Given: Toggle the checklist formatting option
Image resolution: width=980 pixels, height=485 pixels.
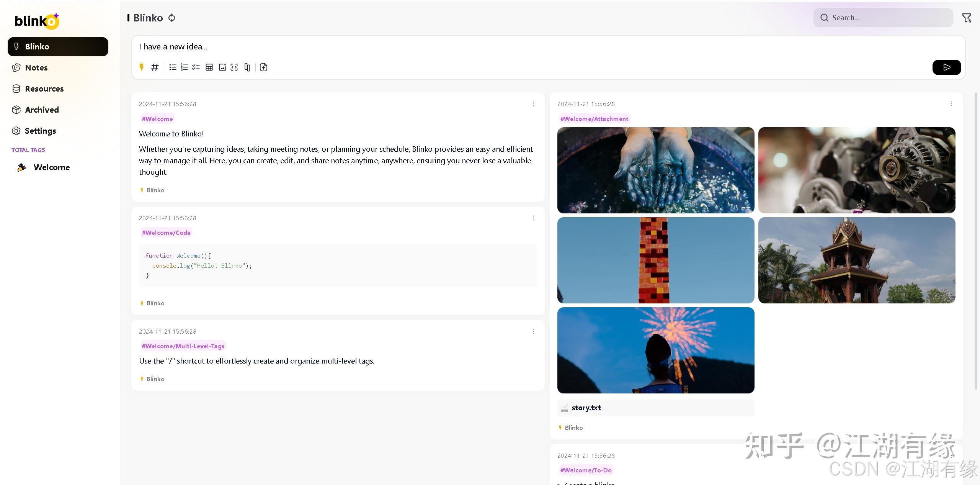Looking at the screenshot, I should (196, 67).
